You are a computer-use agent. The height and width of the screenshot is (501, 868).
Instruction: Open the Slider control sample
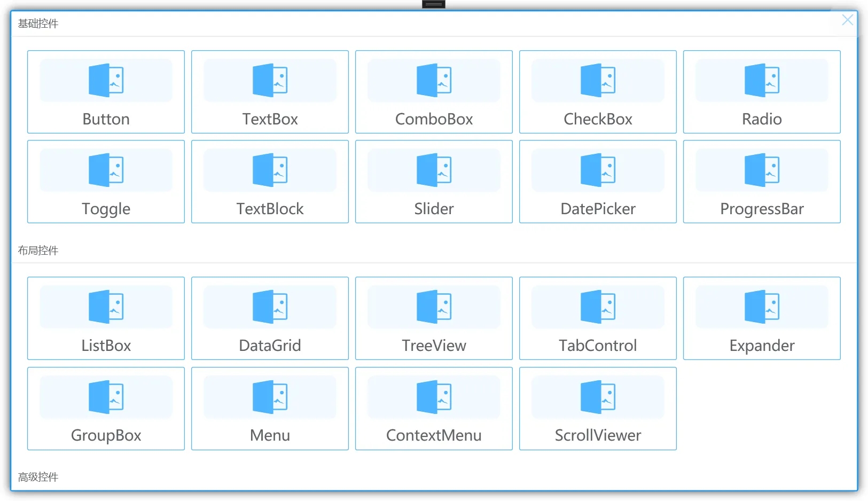tap(433, 182)
